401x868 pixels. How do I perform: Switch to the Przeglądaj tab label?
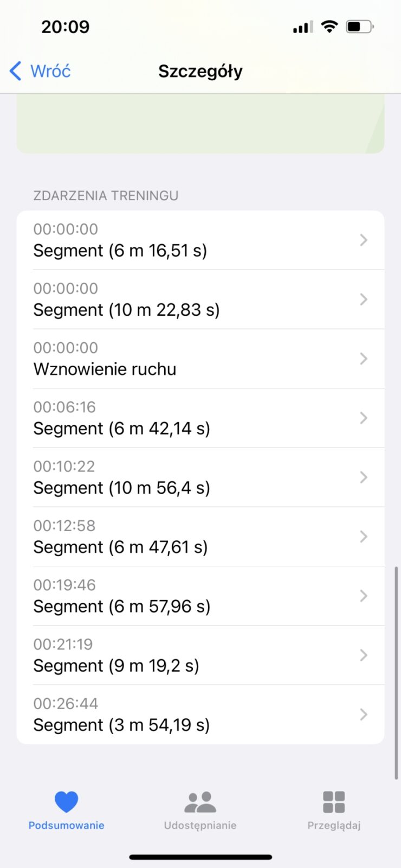coord(334,825)
